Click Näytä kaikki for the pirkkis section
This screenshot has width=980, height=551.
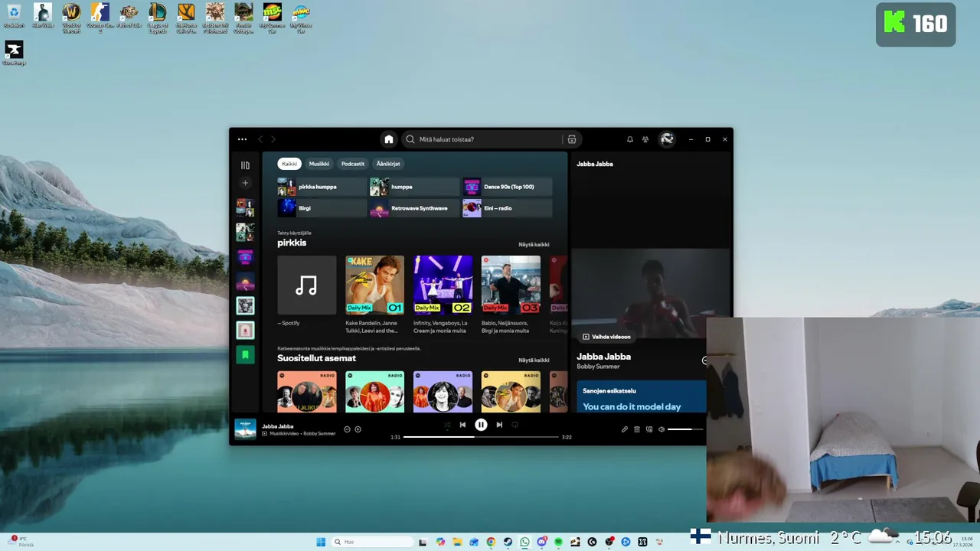click(x=534, y=245)
